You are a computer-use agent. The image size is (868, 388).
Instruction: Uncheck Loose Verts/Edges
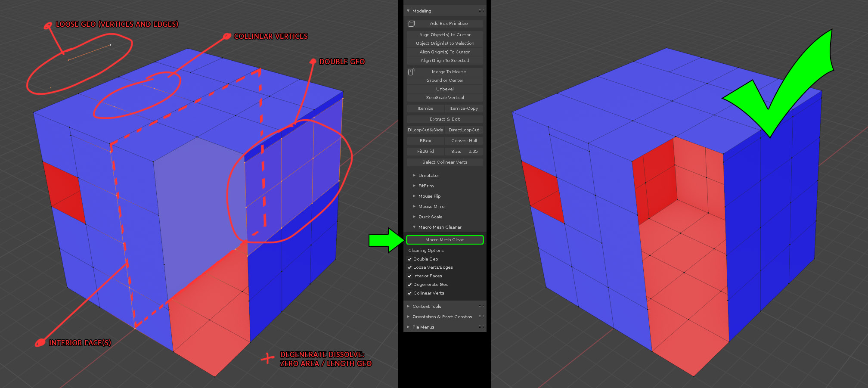click(409, 267)
